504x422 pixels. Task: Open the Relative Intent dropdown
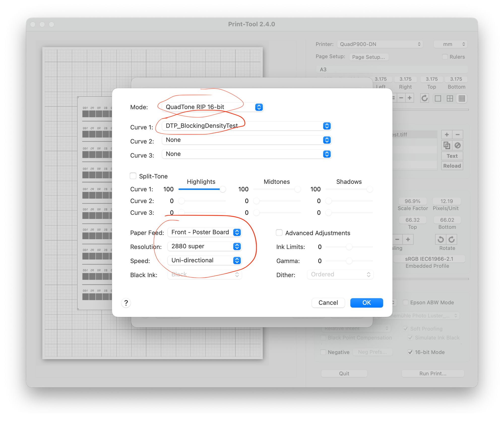[x=356, y=328]
